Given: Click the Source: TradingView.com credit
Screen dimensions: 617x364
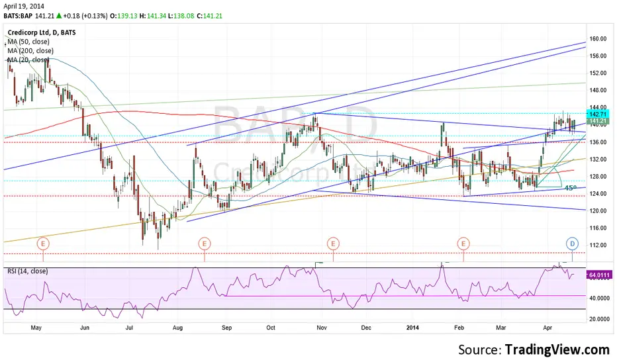Looking at the screenshot, I should [534, 350].
